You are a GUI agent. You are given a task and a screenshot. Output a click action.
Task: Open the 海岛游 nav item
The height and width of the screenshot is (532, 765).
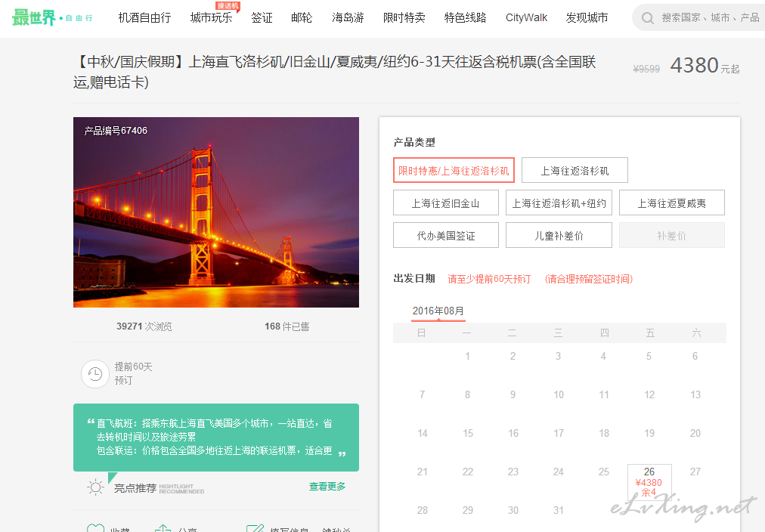(348, 17)
